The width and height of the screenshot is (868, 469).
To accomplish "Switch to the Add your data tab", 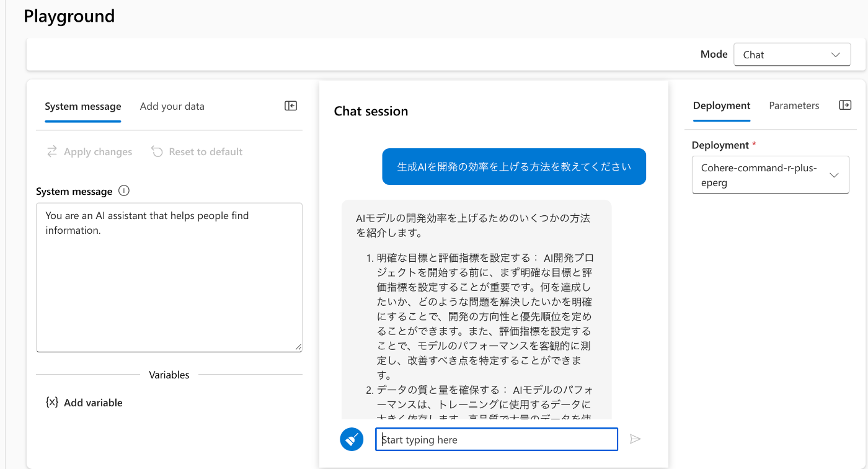I will 172,106.
